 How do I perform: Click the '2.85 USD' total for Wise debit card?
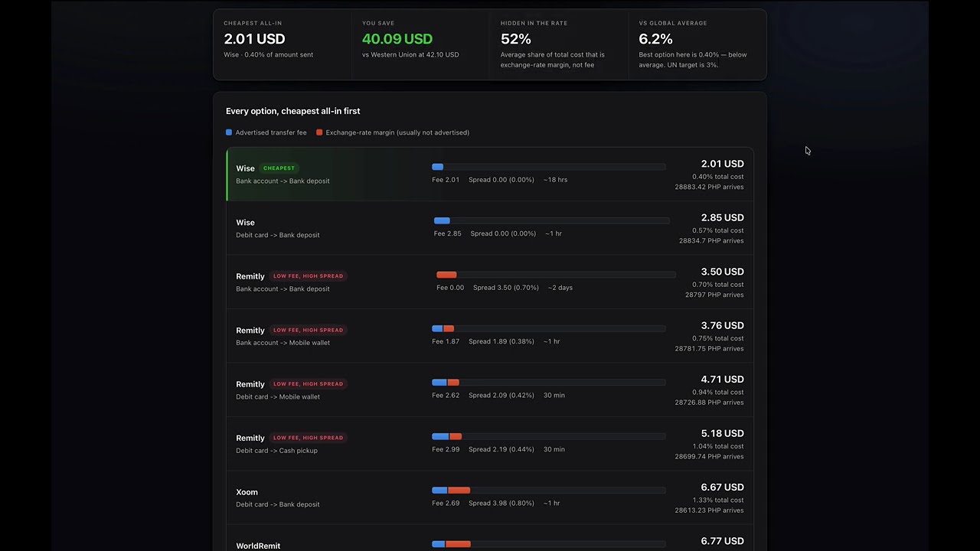pyautogui.click(x=723, y=218)
